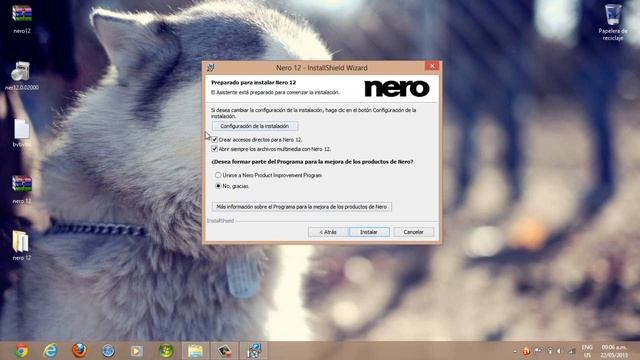Open Más información sobre el Programa button
This screenshot has height=360, width=640.
click(302, 207)
